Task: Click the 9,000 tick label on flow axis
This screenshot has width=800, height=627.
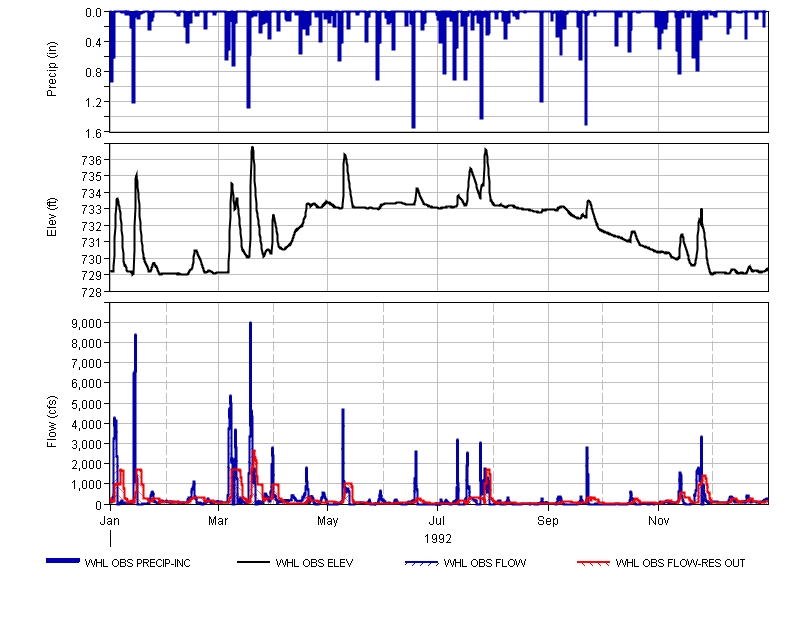Action: pos(84,323)
